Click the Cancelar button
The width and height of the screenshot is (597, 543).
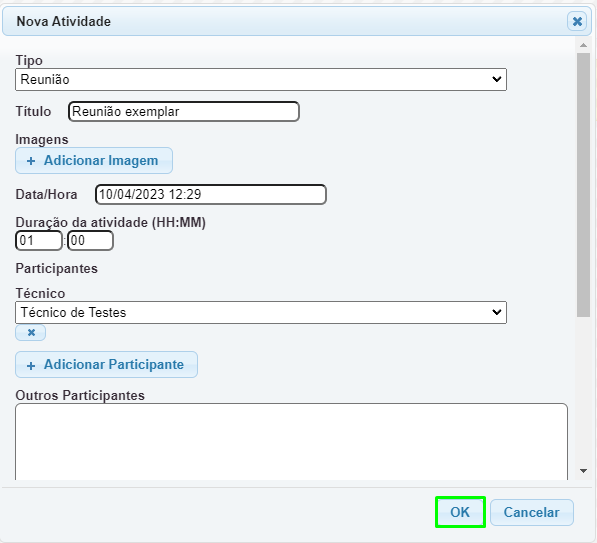pyautogui.click(x=532, y=513)
